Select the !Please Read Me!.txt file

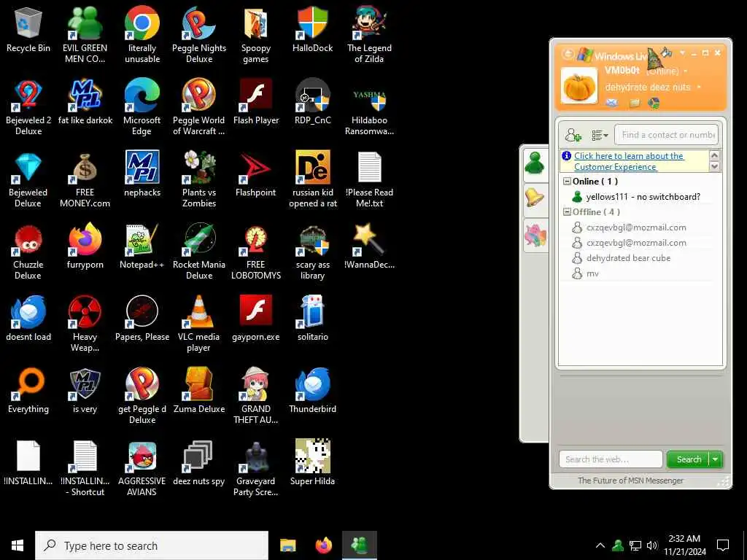[x=369, y=180]
